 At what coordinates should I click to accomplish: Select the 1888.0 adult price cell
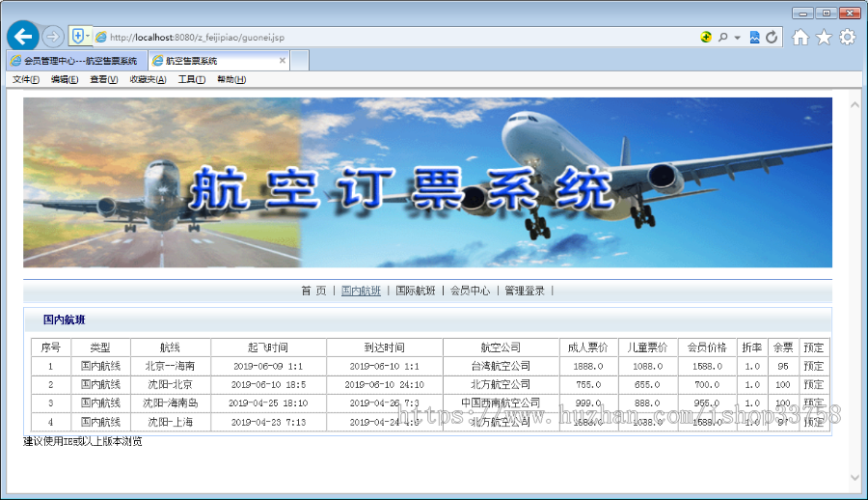(x=588, y=366)
